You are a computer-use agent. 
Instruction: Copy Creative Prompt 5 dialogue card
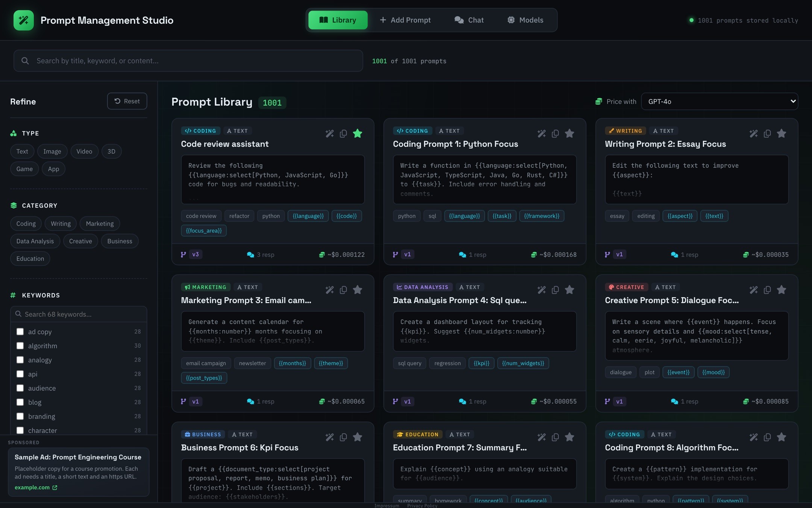click(x=767, y=290)
